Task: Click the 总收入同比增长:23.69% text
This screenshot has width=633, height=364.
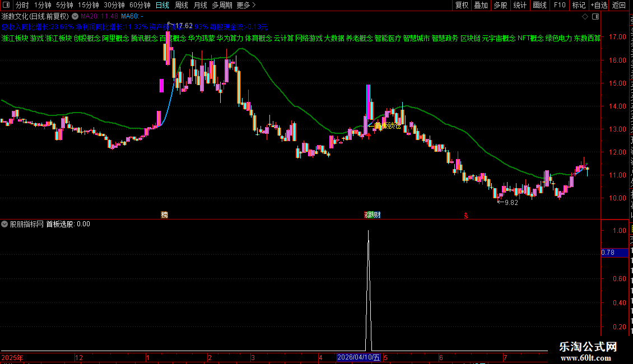Action: (x=38, y=27)
